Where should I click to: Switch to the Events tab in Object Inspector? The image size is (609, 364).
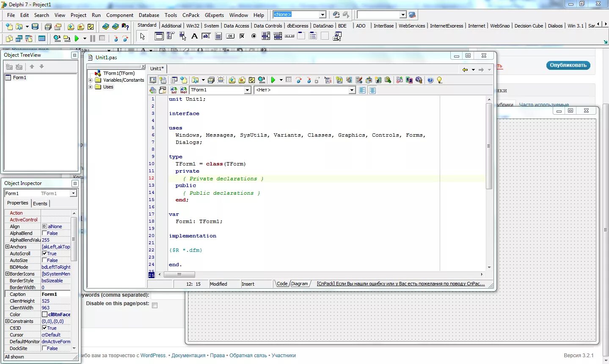40,204
